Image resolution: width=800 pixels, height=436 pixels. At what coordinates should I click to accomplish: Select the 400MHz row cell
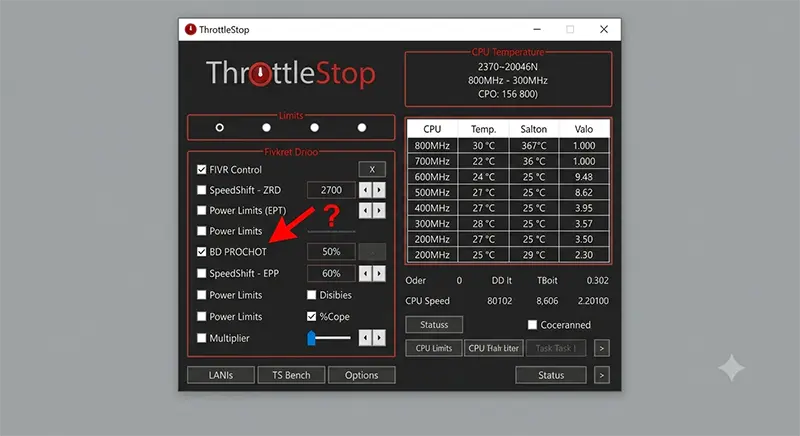point(432,208)
